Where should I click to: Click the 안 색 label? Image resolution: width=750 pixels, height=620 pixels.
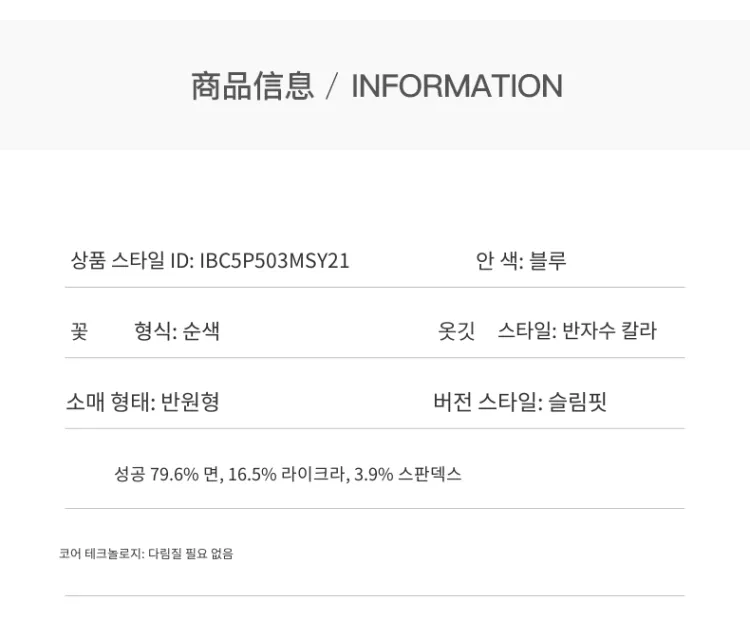click(x=498, y=262)
